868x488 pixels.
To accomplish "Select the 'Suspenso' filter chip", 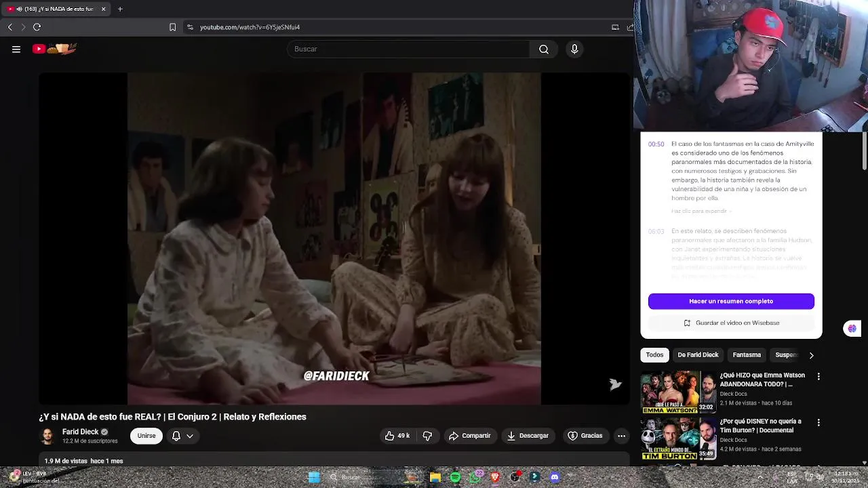I will pos(787,355).
